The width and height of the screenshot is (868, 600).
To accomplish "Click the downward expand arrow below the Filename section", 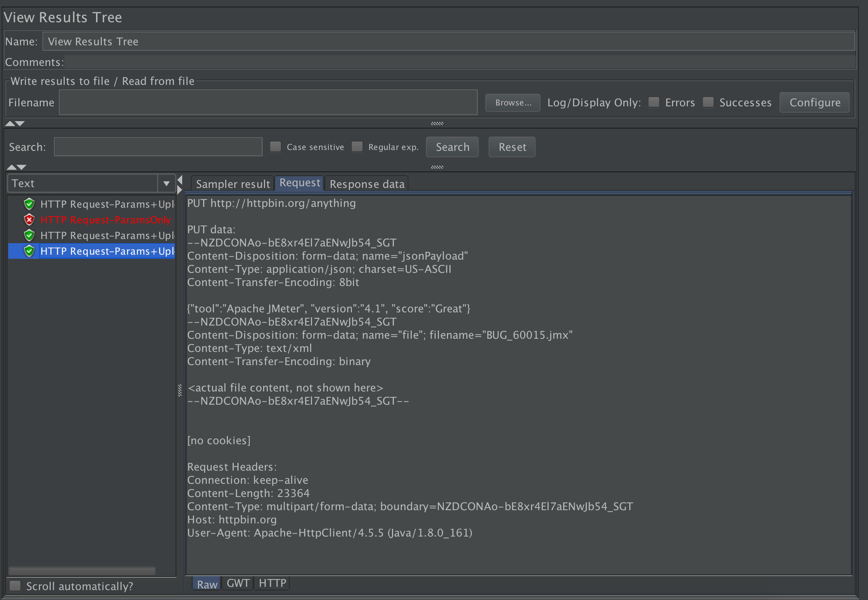I will tap(19, 123).
